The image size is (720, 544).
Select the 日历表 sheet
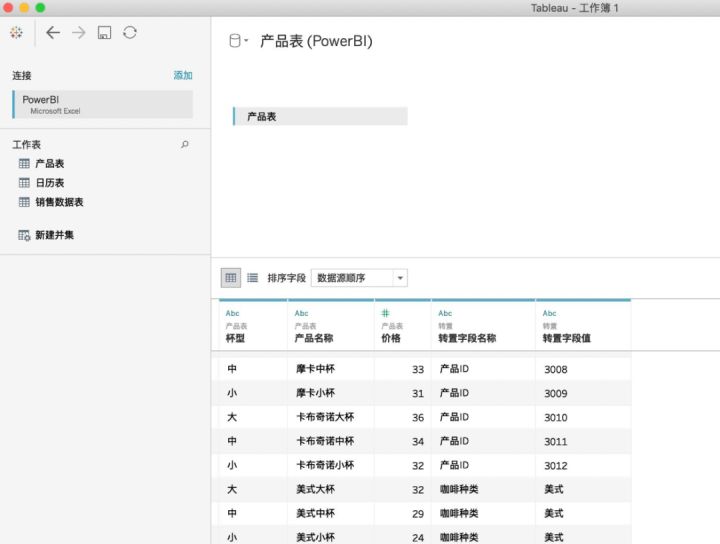[50, 183]
